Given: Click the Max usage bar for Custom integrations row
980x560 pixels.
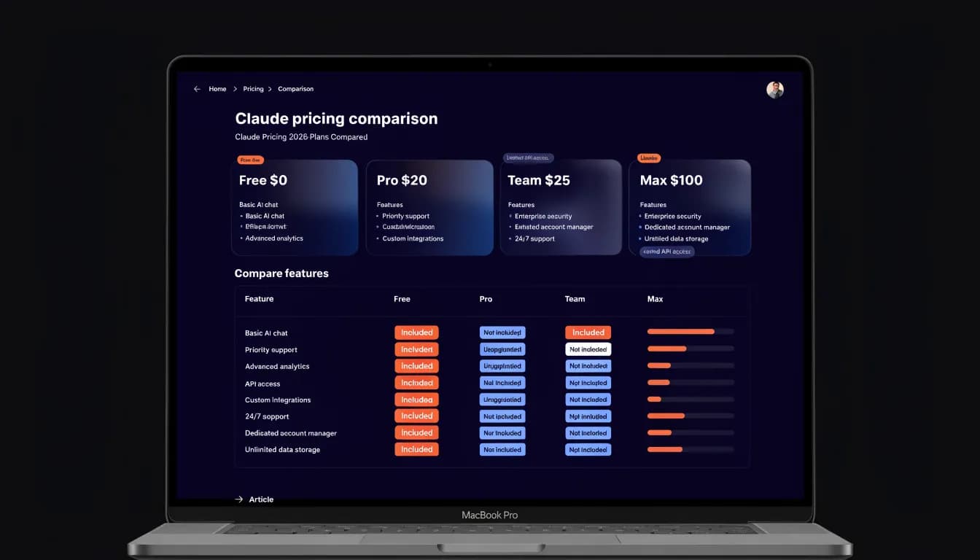Looking at the screenshot, I should [x=691, y=400].
